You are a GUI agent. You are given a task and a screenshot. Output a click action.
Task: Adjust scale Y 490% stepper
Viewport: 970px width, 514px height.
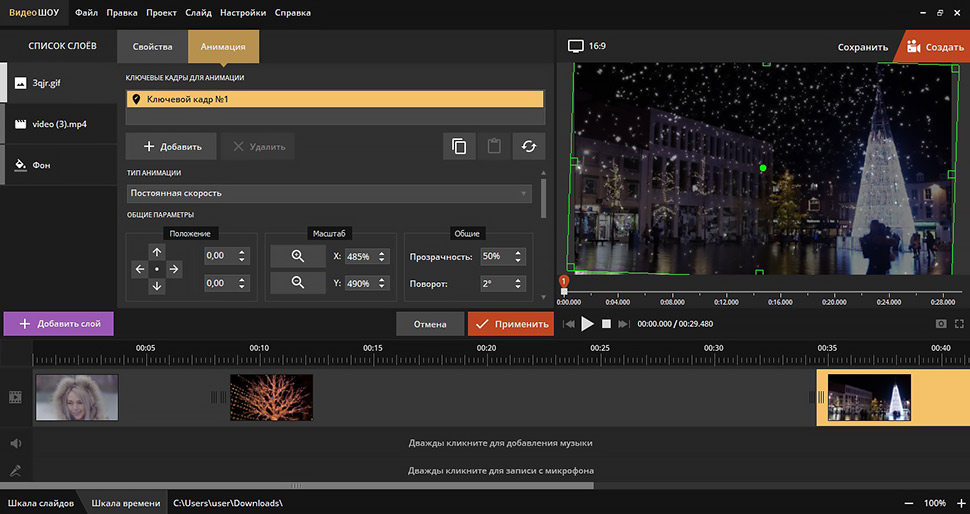click(382, 283)
